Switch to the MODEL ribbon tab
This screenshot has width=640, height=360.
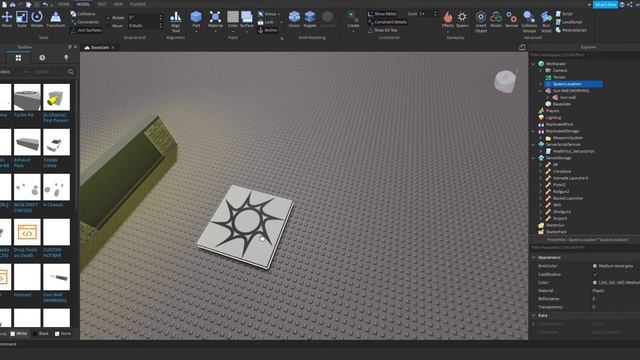[83, 4]
